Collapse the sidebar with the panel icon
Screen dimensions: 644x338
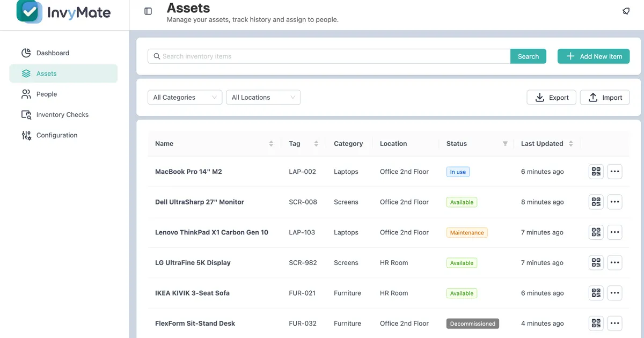[148, 11]
